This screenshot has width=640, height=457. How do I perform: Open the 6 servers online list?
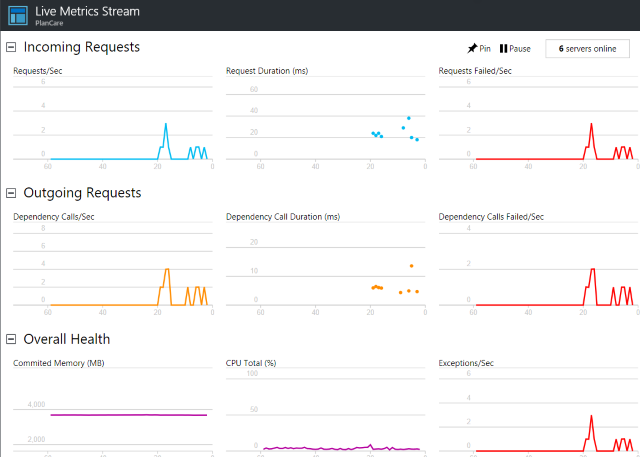[587, 48]
